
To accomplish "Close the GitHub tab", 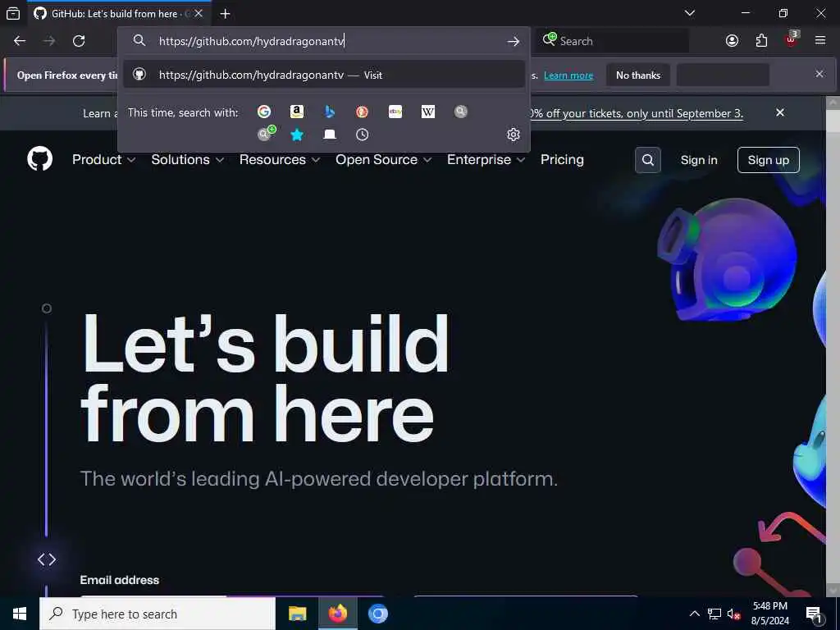I will (199, 13).
